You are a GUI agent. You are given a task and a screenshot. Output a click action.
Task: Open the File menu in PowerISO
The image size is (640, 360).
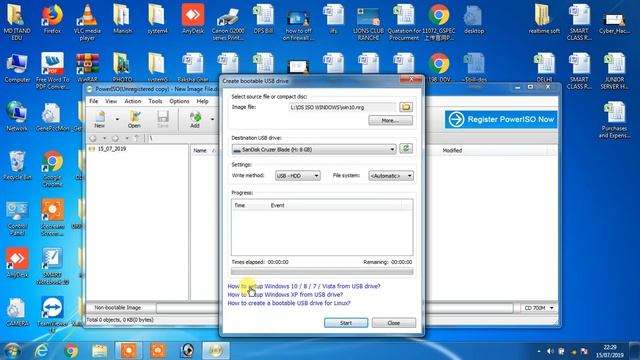coord(93,101)
